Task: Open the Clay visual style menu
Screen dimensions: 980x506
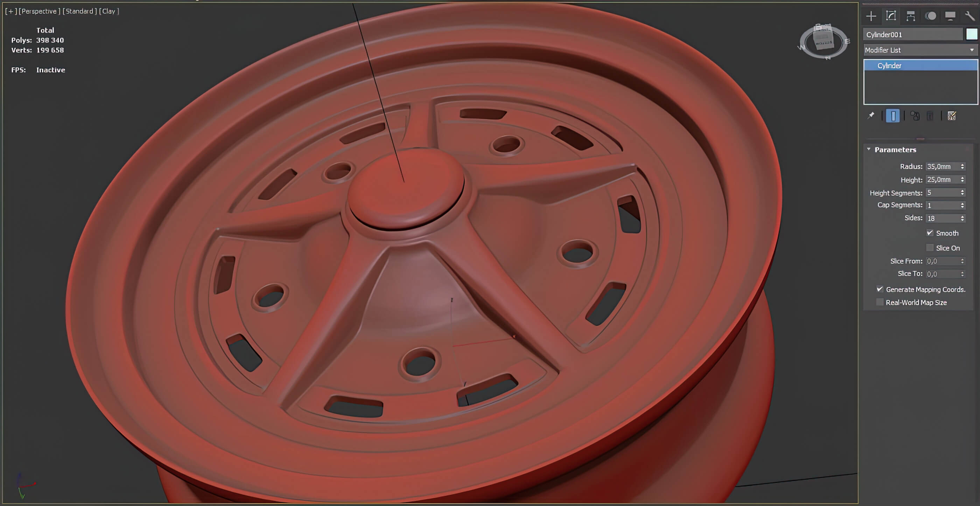Action: click(109, 12)
